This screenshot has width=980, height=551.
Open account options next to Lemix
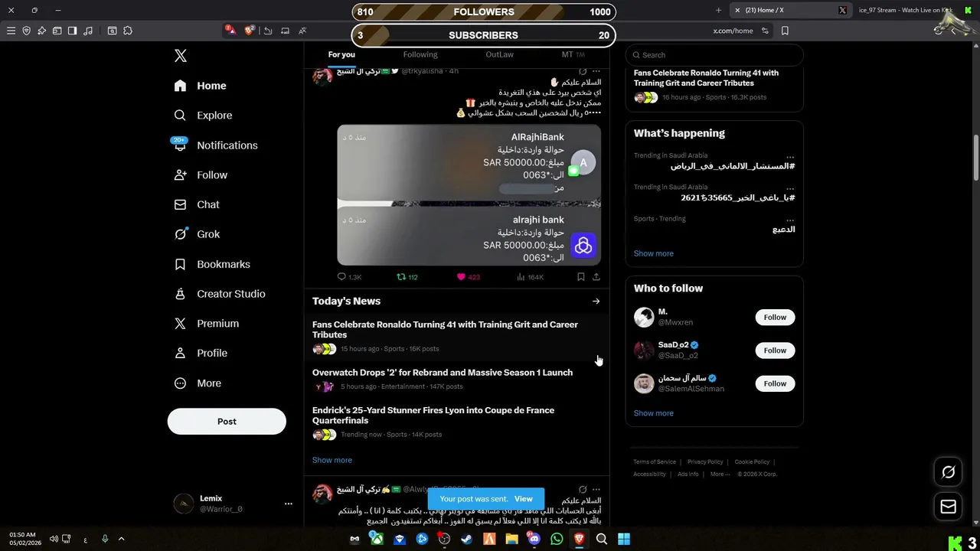pos(289,504)
